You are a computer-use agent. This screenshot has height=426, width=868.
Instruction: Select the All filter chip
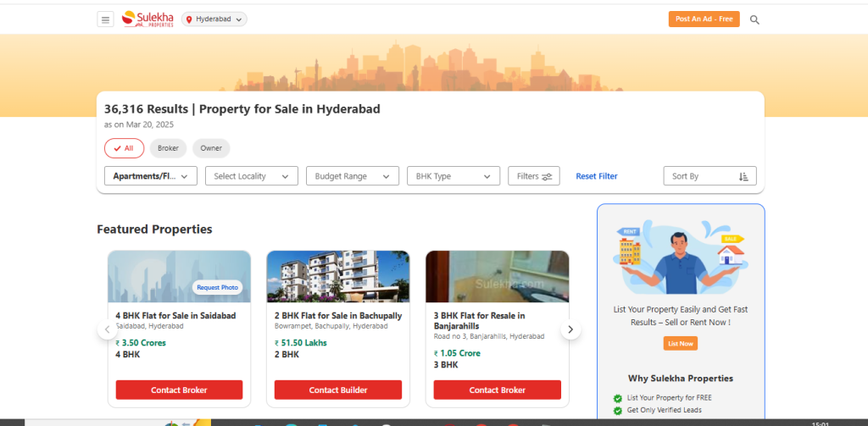pos(124,148)
